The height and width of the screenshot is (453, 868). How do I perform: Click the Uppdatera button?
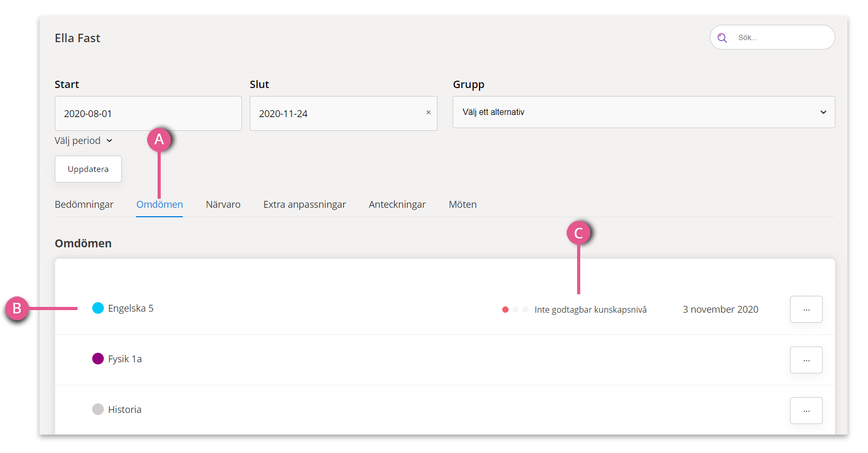[x=88, y=169]
